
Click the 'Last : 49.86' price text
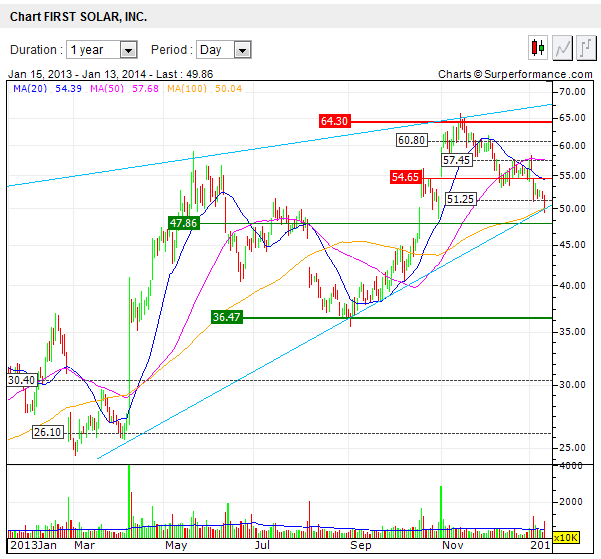(184, 74)
